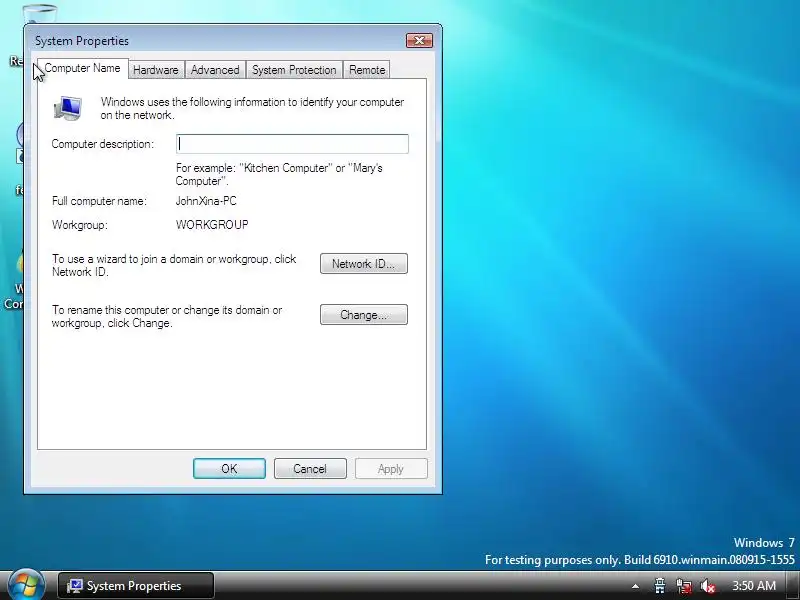
Task: Go to the Remote tab
Action: 367,70
